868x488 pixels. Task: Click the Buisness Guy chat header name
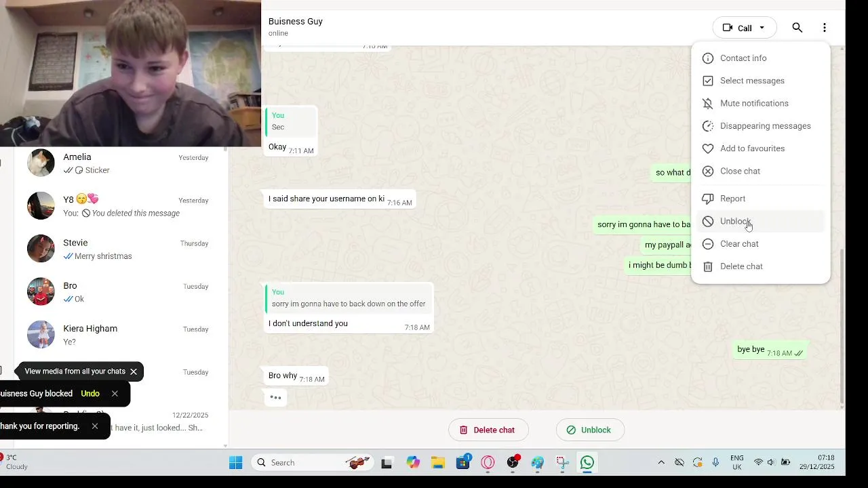(296, 22)
